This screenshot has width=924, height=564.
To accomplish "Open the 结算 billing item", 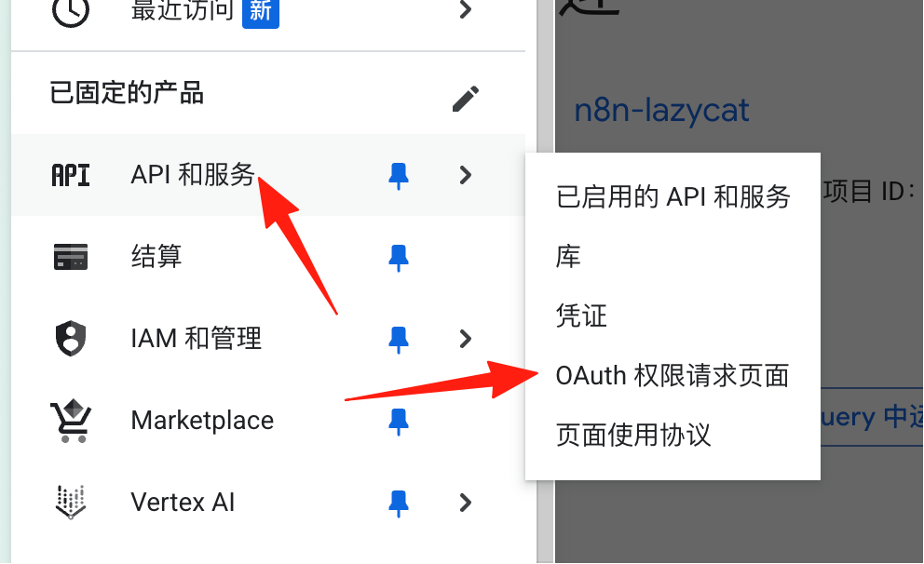I will coord(156,257).
